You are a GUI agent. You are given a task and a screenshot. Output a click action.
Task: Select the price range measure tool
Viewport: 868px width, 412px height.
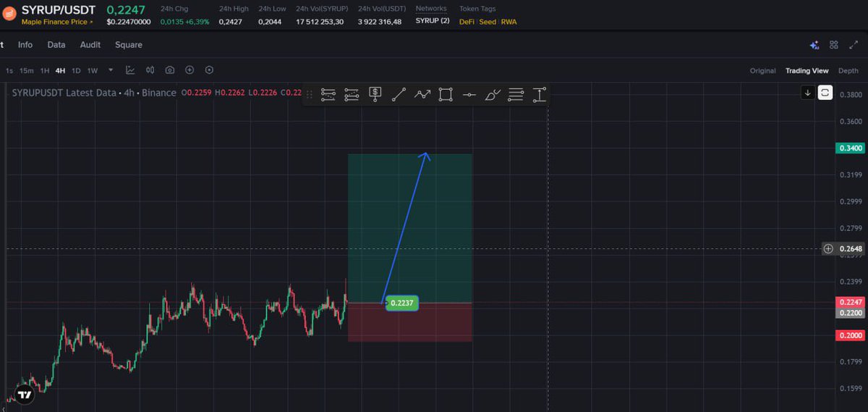539,94
